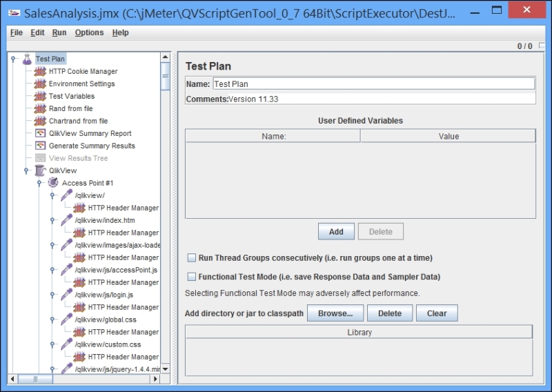This screenshot has height=392, width=552.
Task: Click Browse... to add classpath jar
Action: pyautogui.click(x=335, y=313)
